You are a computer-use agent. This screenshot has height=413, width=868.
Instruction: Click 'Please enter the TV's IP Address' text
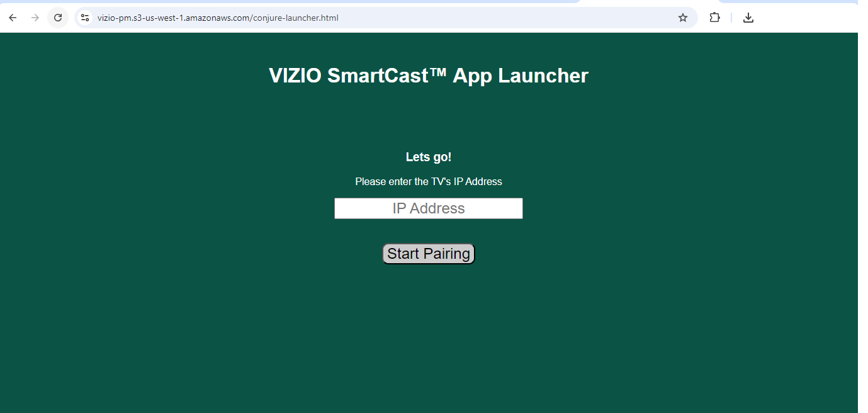coord(429,181)
